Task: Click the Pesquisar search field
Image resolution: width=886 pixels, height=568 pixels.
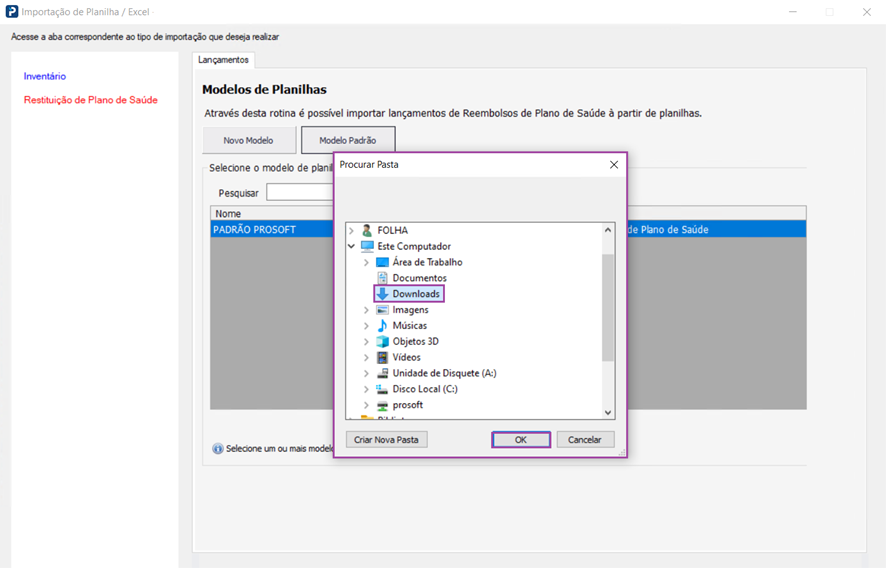Action: 300,192
